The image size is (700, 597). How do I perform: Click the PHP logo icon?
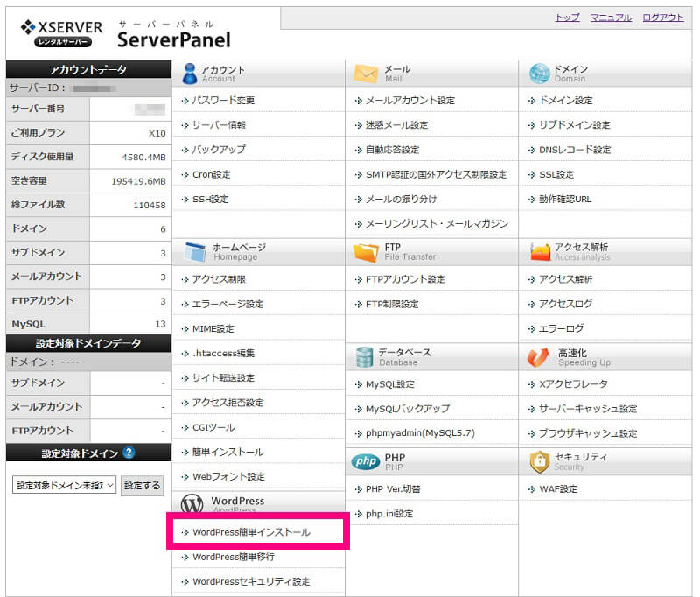tap(366, 461)
